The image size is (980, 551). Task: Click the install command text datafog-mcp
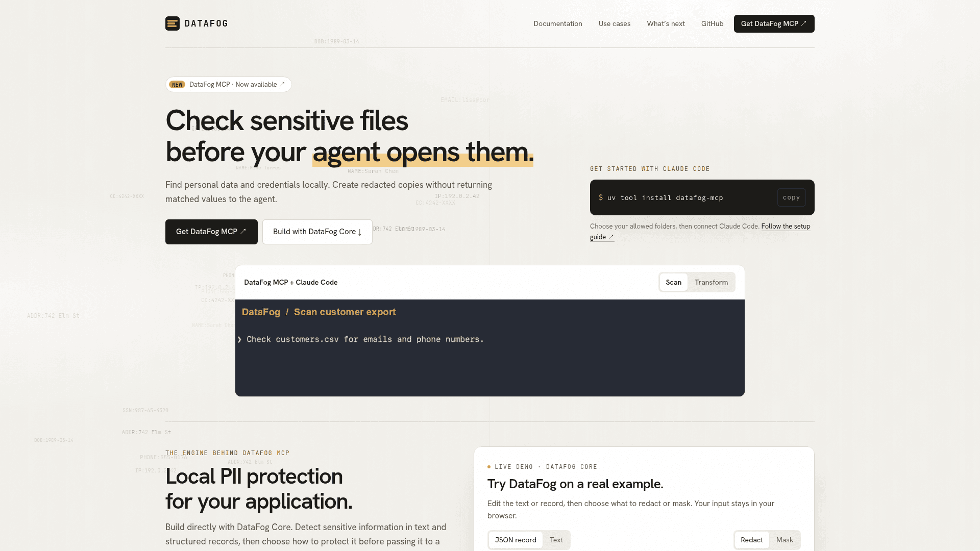665,197
